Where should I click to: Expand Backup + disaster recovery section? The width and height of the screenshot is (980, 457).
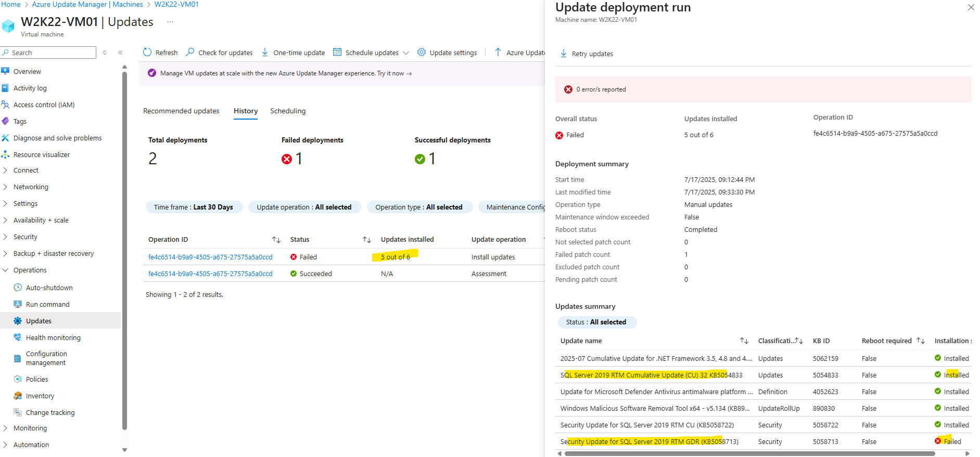pos(5,254)
